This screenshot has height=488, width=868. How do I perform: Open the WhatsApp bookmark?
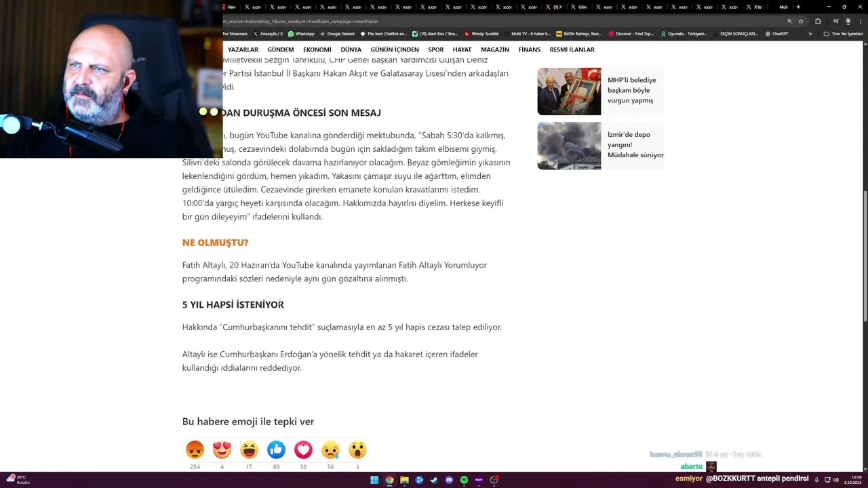click(x=301, y=34)
